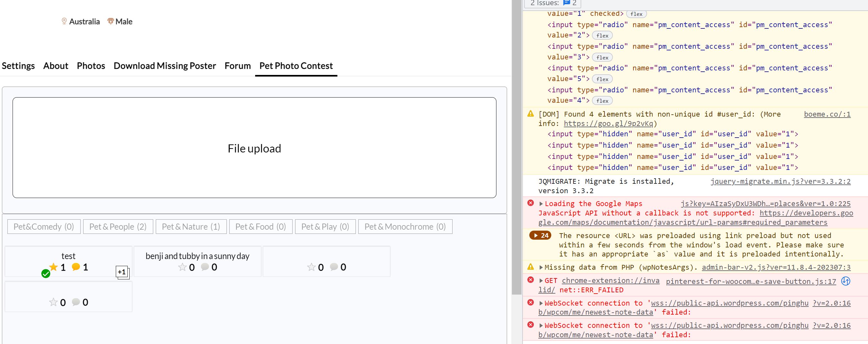Image resolution: width=868 pixels, height=344 pixels.
Task: Expand the Missing data from PHP warning
Action: [541, 267]
